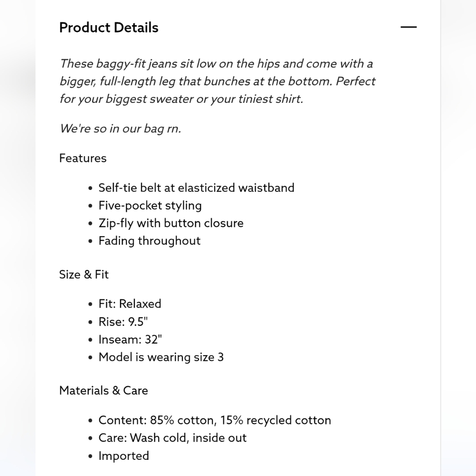Select the Self-tie belt at elasticized waistband item
476x476 pixels.
pos(197,188)
